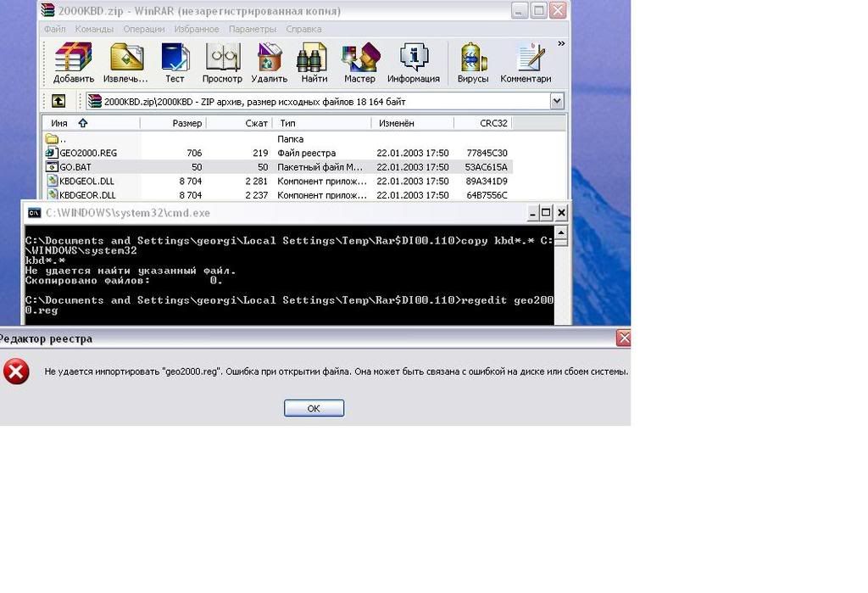
Task: Select the KBDGEOR.DLL file
Action: [278, 195]
